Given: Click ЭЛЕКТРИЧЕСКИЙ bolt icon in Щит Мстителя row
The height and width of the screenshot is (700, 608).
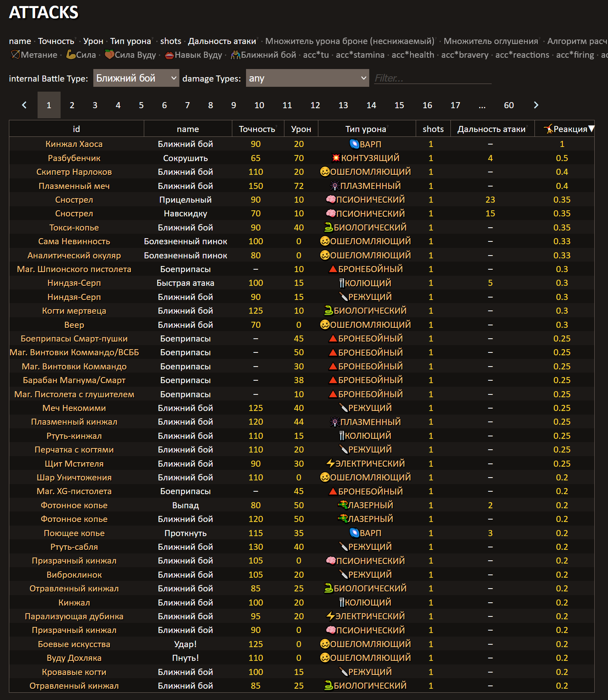Looking at the screenshot, I should (x=330, y=463).
